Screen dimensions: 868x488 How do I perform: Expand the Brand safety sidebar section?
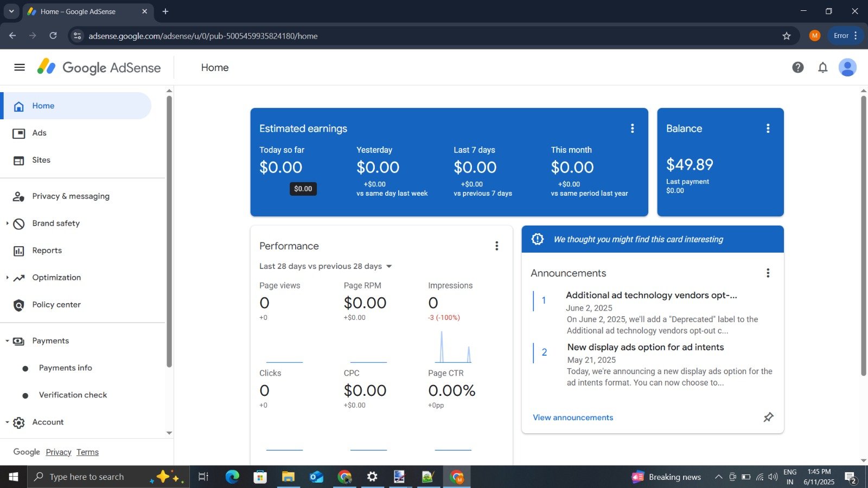(x=7, y=223)
